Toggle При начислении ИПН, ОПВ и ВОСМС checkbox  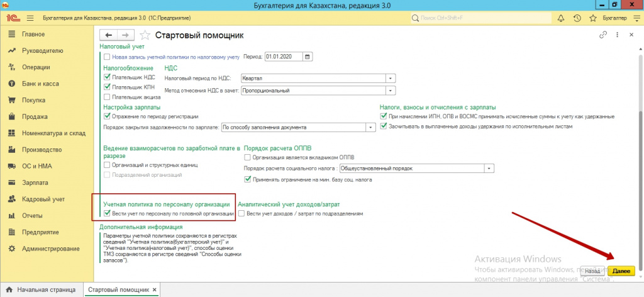[x=384, y=116]
